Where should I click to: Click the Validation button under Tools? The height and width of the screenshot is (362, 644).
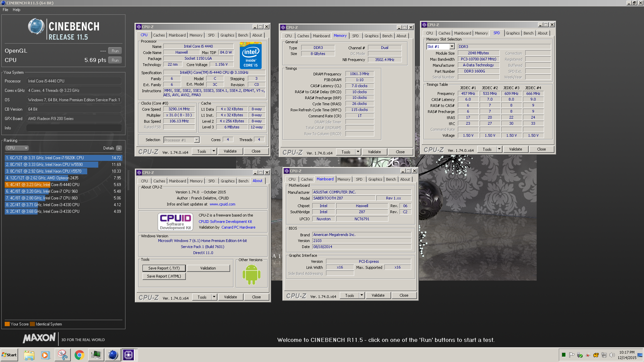click(208, 268)
